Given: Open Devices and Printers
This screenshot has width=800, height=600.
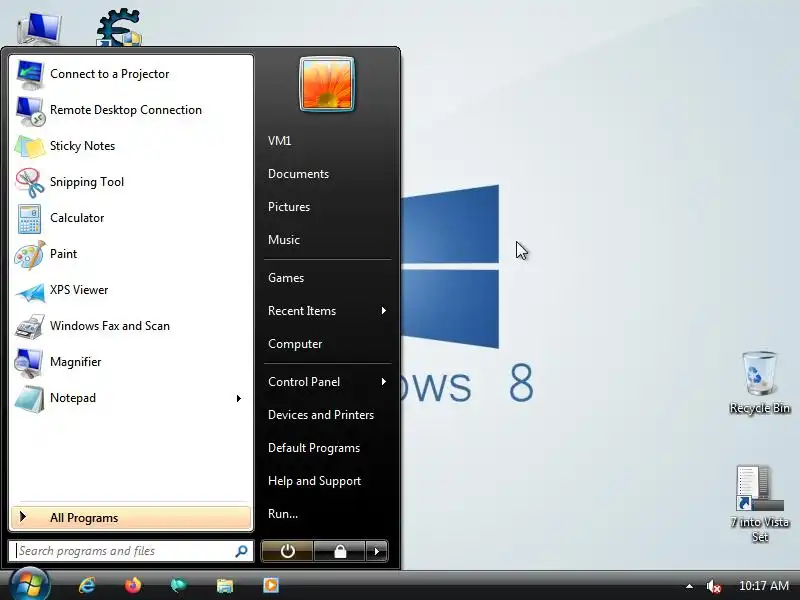Looking at the screenshot, I should [321, 415].
